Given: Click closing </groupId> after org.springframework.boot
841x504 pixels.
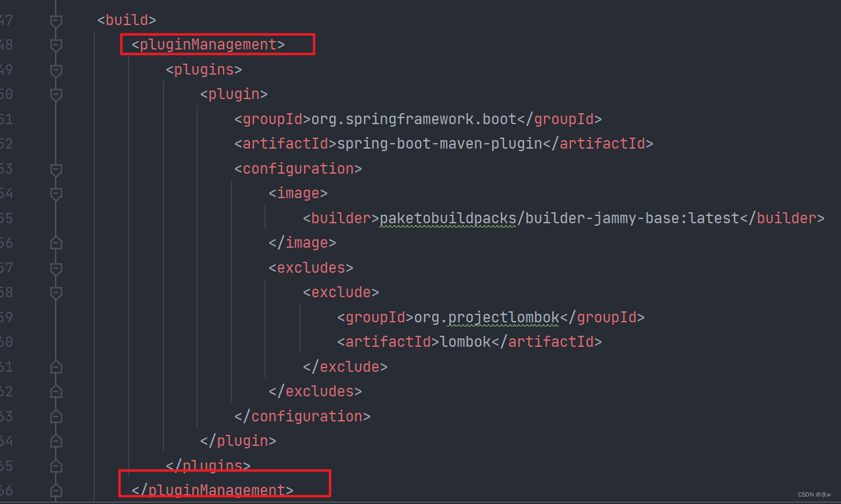Looking at the screenshot, I should click(559, 119).
